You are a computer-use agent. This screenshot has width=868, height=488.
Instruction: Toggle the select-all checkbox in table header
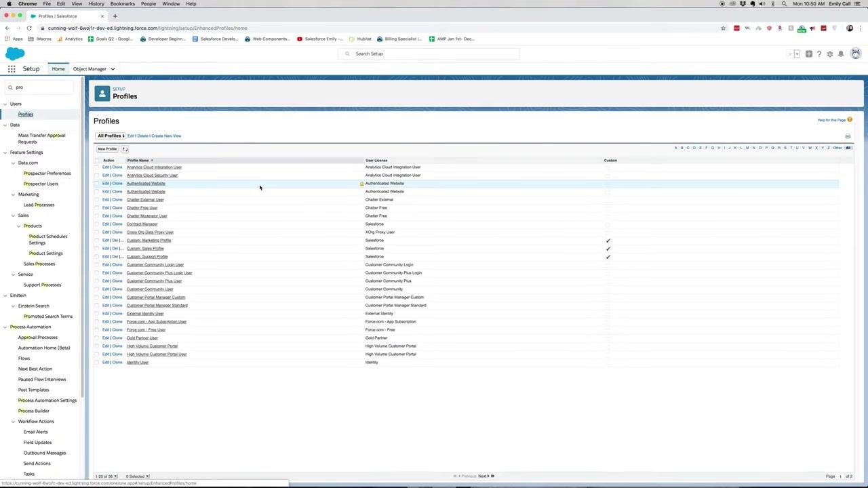coord(97,161)
